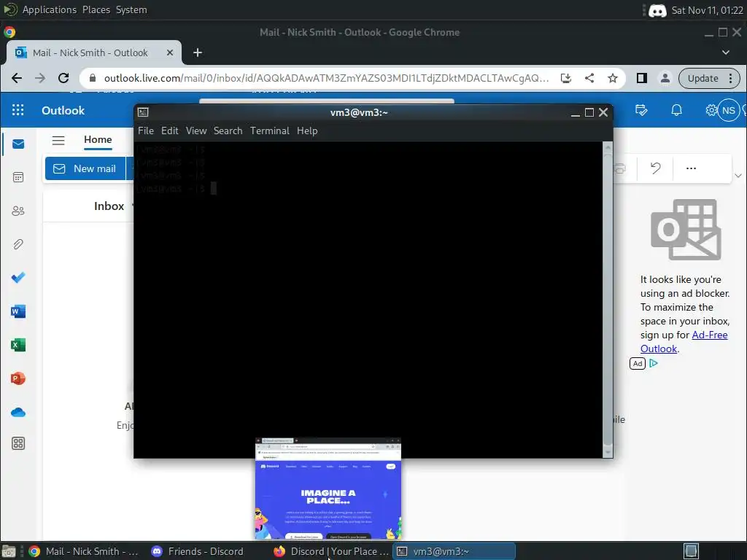Toggle the hamburger navigation pane icon

(x=58, y=140)
